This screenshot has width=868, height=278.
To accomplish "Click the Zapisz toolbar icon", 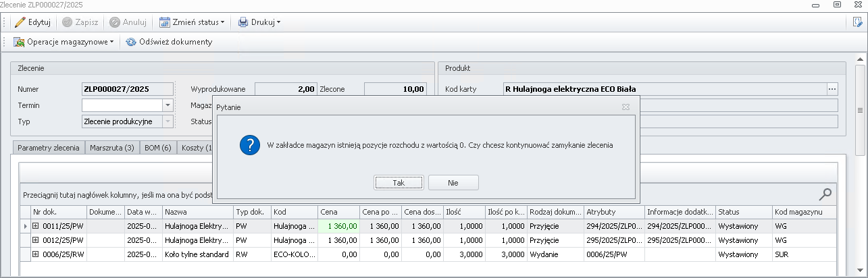I will [68, 22].
